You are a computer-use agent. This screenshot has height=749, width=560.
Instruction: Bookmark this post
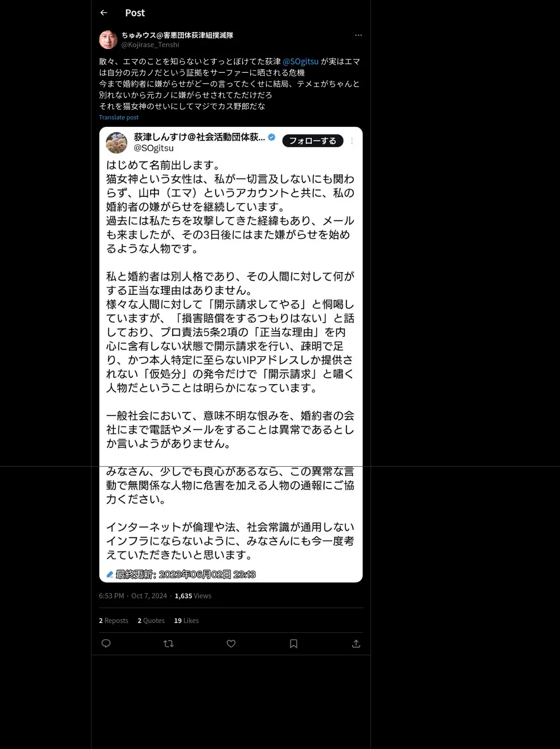click(294, 644)
